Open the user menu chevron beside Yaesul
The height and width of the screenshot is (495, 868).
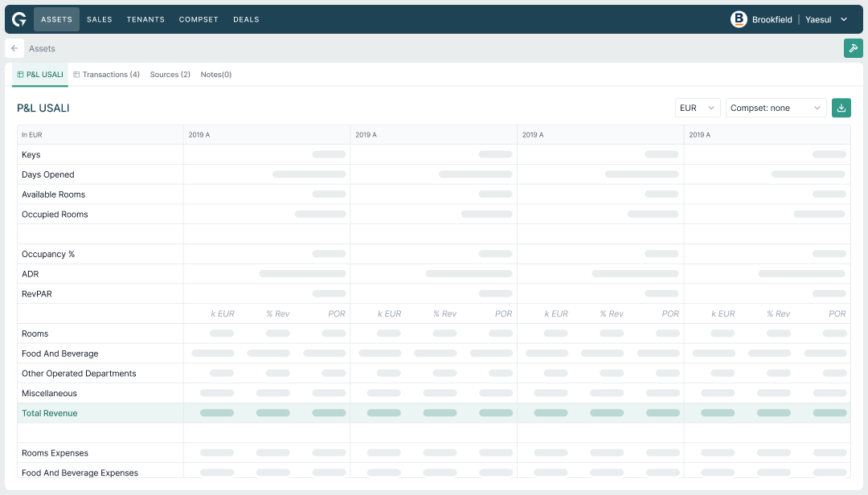tap(844, 19)
